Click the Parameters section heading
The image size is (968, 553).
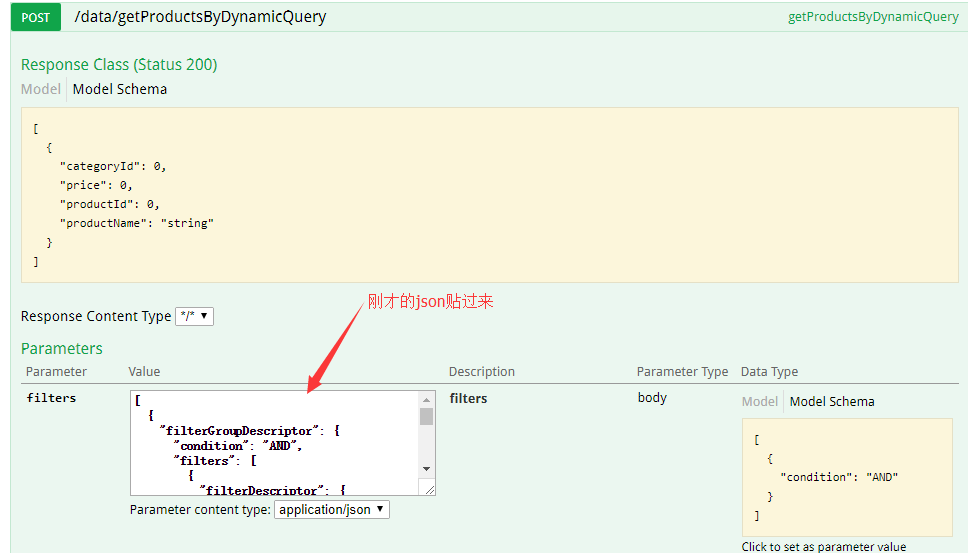(62, 348)
